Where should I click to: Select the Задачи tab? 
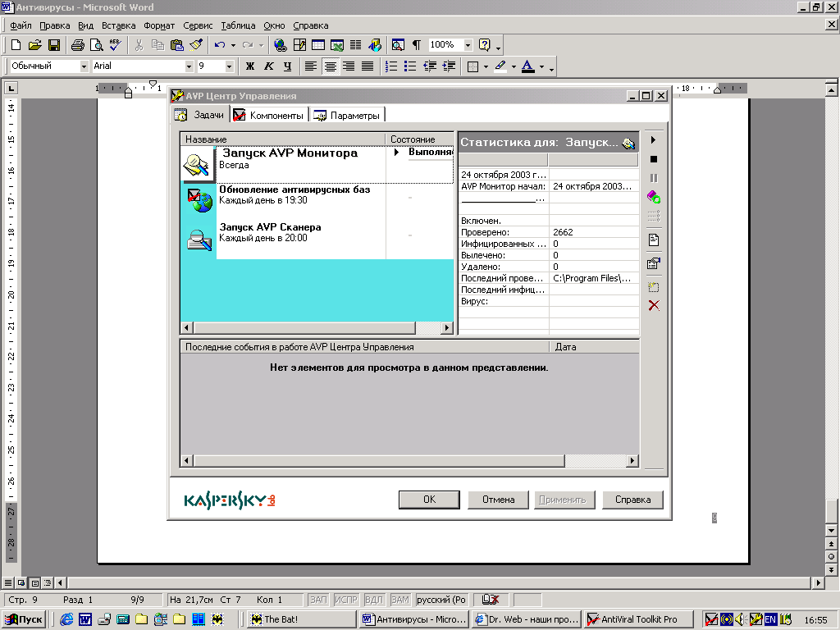(200, 115)
